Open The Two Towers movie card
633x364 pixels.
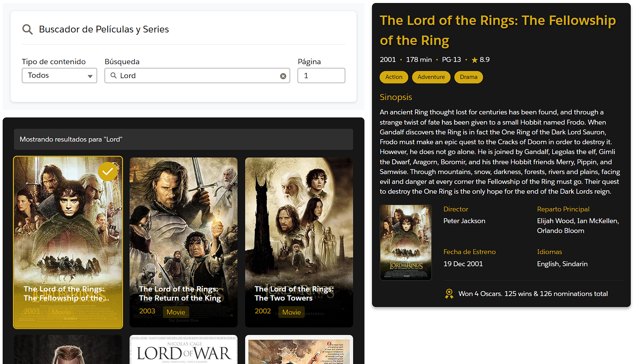(x=299, y=242)
